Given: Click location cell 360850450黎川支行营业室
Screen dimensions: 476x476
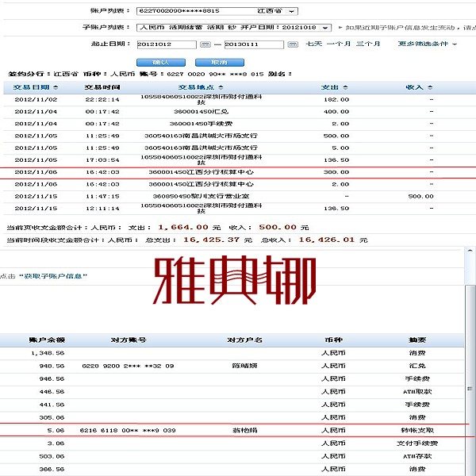Looking at the screenshot, I should (201, 197).
